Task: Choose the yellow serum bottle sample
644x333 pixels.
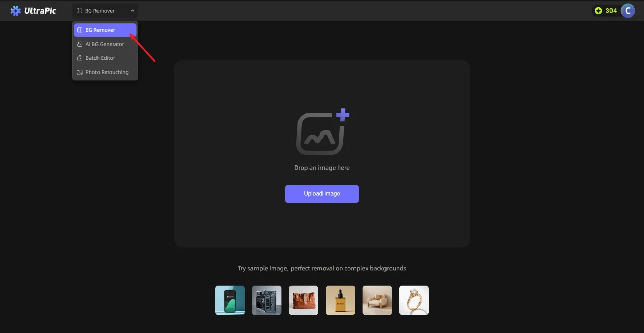Action: 340,300
